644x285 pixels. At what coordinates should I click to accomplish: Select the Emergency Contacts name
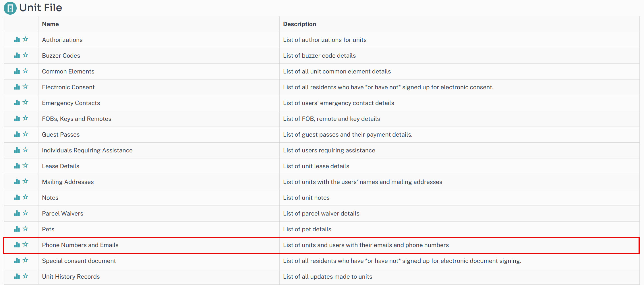[x=71, y=103]
